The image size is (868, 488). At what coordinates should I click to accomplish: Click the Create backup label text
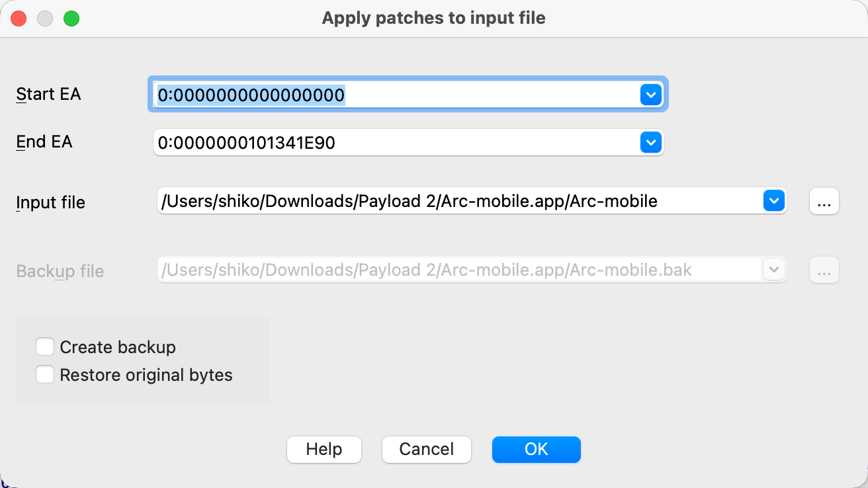(118, 347)
